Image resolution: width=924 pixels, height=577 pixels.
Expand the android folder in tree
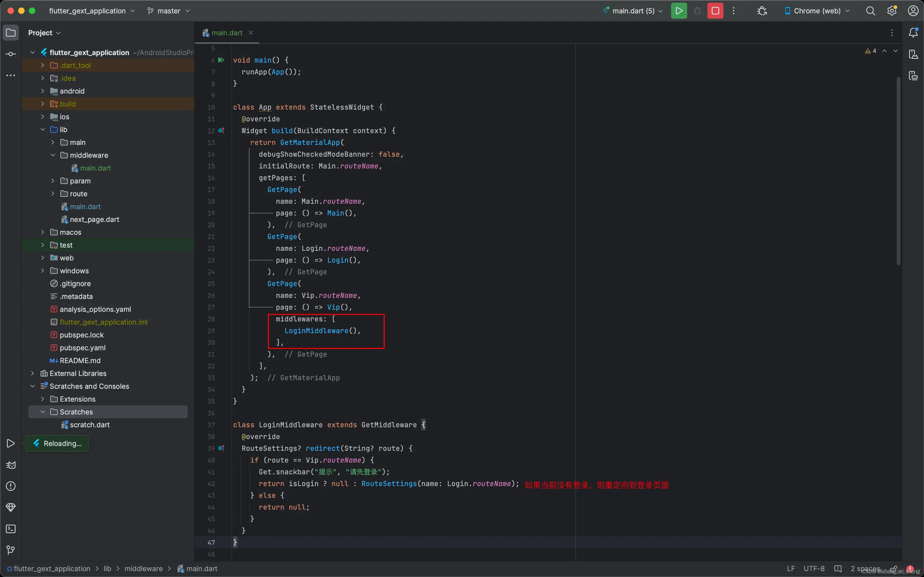43,91
